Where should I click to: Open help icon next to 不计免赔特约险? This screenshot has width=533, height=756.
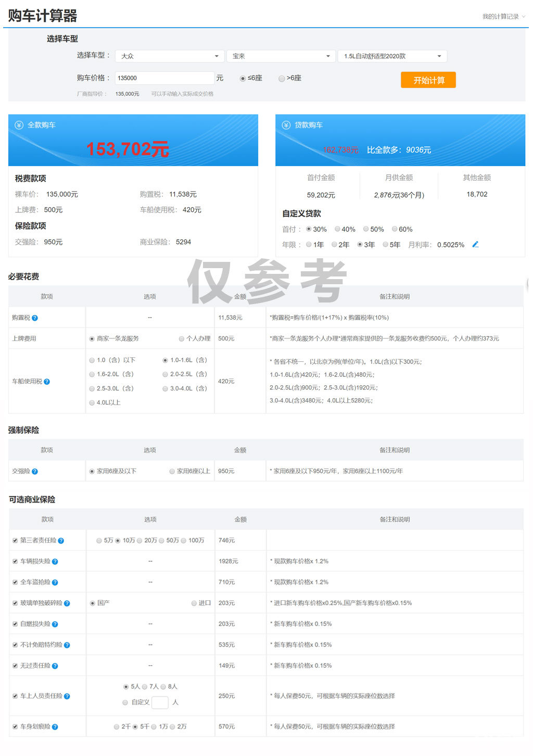tap(67, 645)
